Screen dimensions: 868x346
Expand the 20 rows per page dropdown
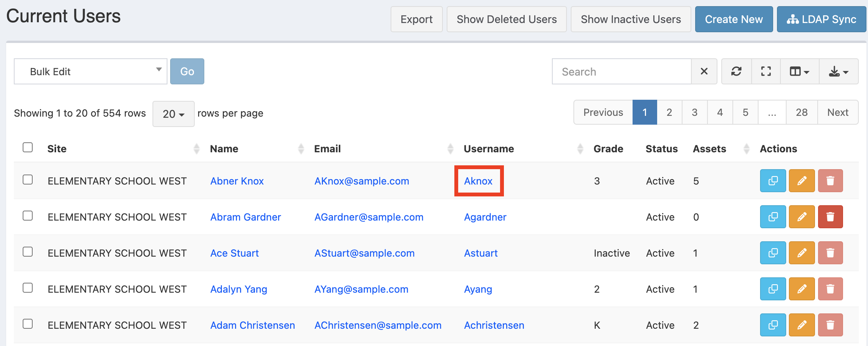(x=173, y=114)
